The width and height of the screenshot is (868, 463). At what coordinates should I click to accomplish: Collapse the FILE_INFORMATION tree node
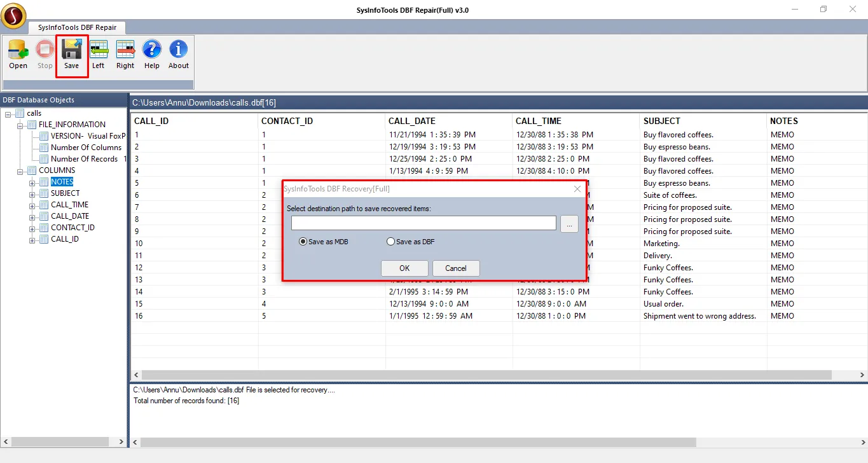[x=20, y=125]
